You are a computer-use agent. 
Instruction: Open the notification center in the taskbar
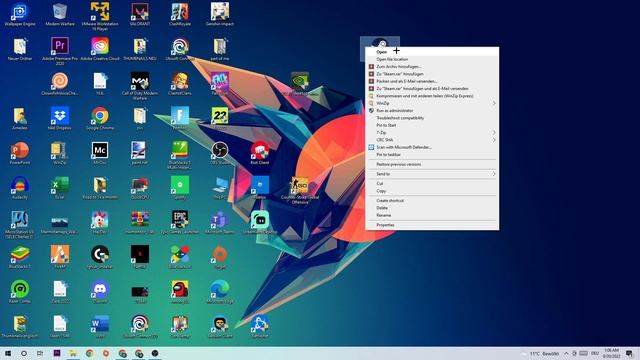(x=629, y=353)
